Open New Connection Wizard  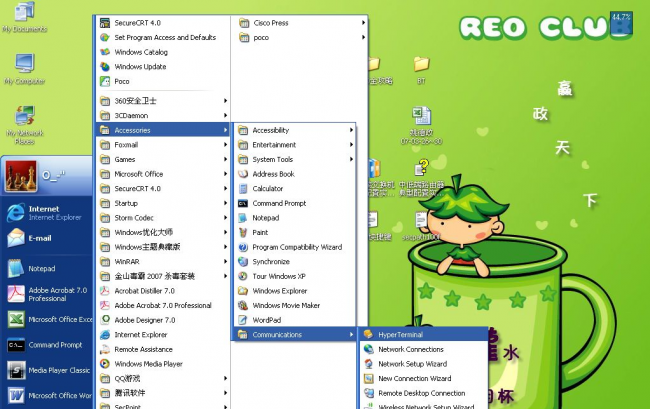(x=422, y=378)
